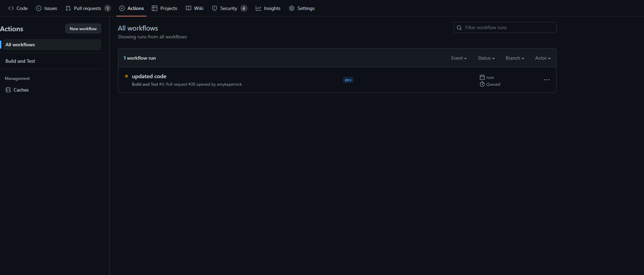Open the Pull requests tab

pos(88,8)
